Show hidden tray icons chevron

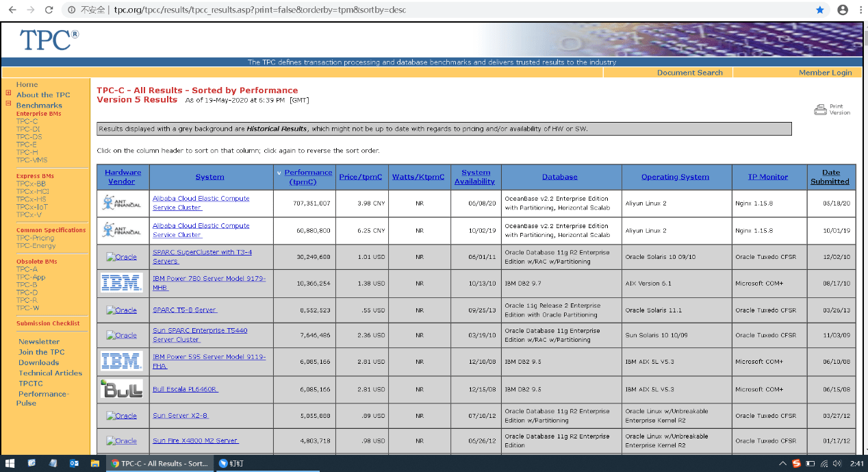tap(782, 464)
